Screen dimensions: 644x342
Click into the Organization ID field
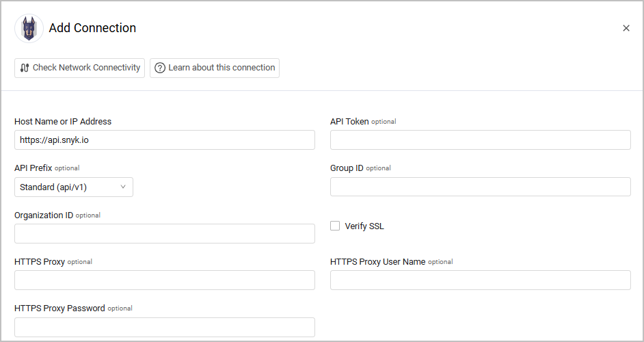click(164, 234)
